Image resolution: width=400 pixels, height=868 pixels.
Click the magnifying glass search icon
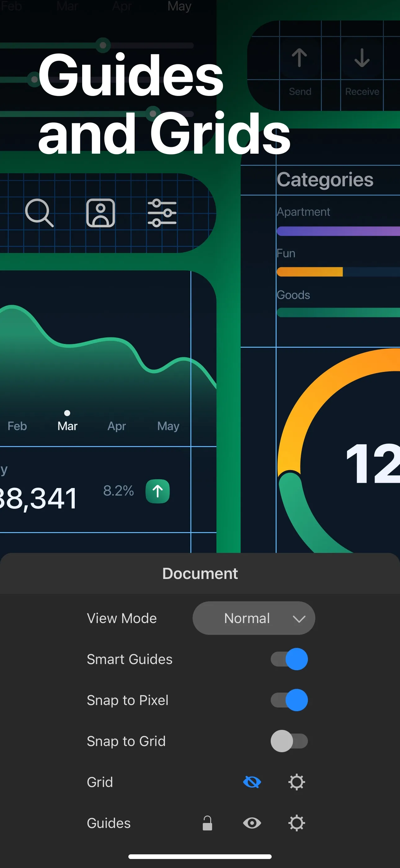coord(39,213)
